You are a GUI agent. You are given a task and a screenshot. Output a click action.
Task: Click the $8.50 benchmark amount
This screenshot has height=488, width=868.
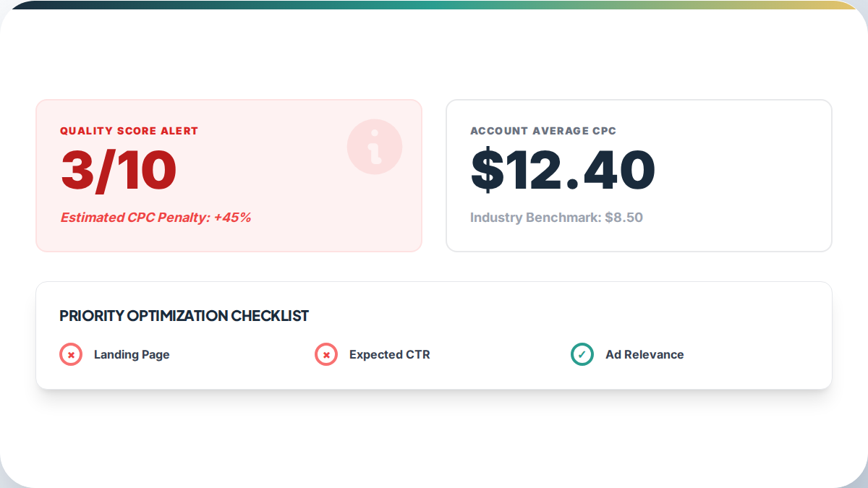pos(624,218)
